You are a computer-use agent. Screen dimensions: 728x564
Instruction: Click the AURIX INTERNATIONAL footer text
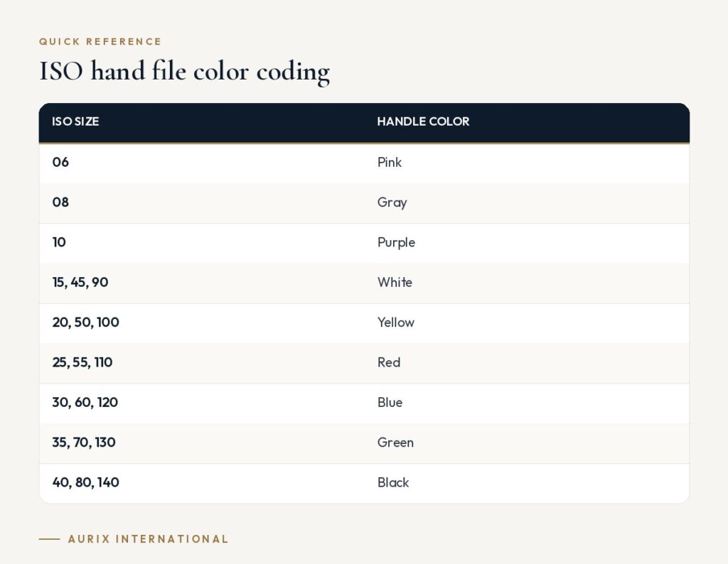point(148,539)
